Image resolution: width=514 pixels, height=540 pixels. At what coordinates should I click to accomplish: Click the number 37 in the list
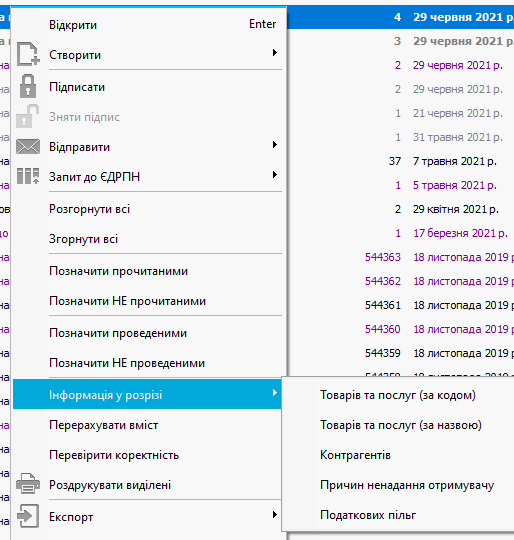395,161
